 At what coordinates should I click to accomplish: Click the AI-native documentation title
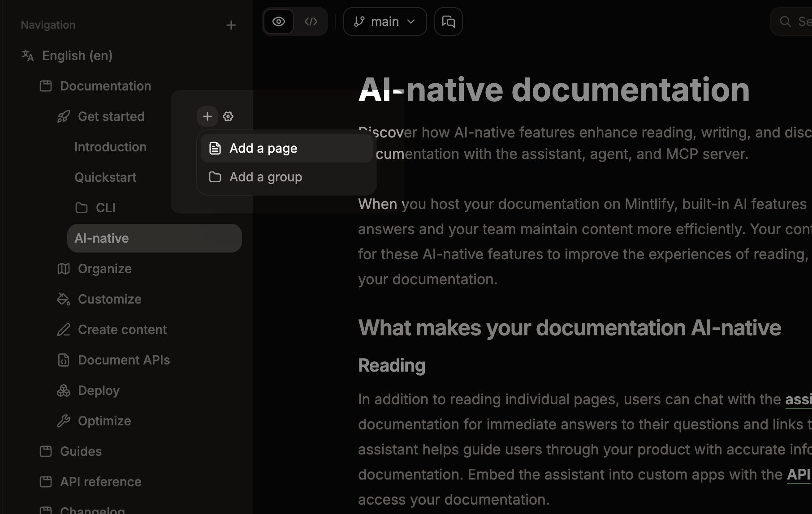coord(554,90)
